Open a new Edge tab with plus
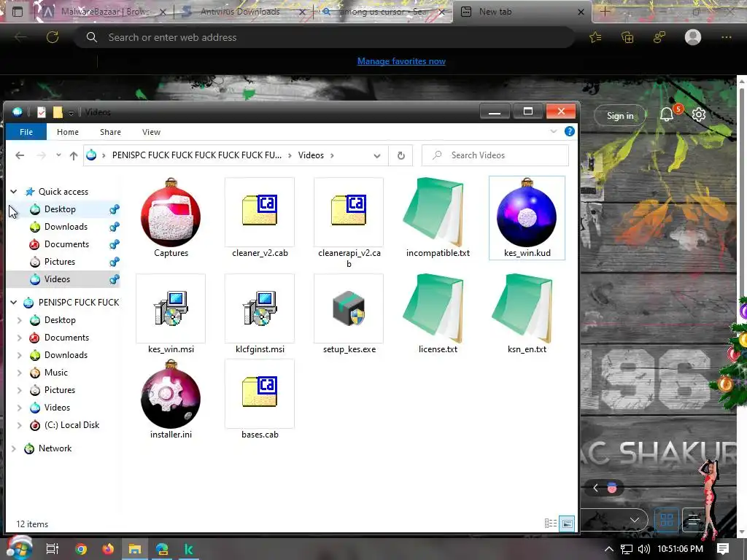 pyautogui.click(x=605, y=12)
